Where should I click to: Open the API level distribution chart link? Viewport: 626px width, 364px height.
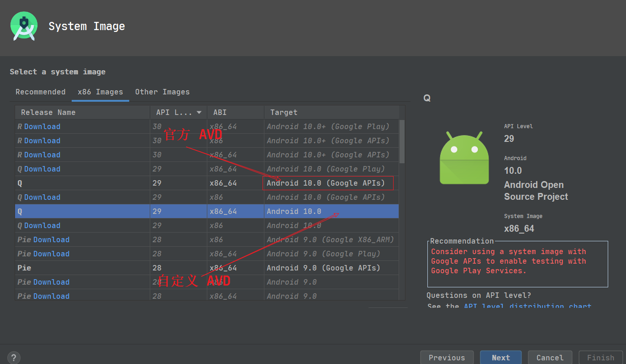(x=527, y=306)
